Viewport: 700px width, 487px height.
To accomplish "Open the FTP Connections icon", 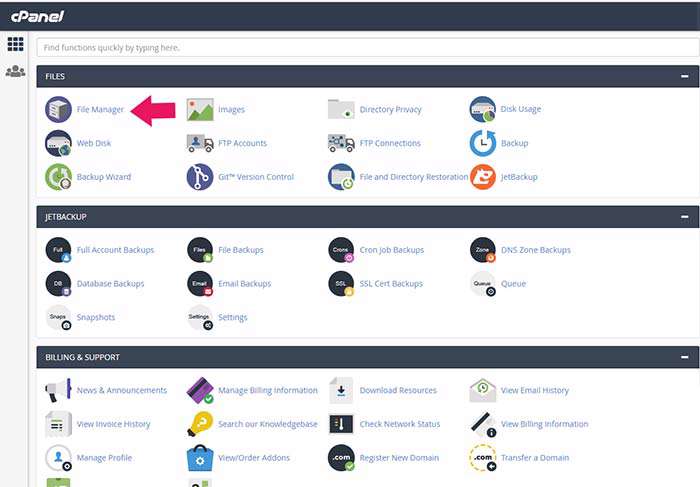I will coord(341,143).
